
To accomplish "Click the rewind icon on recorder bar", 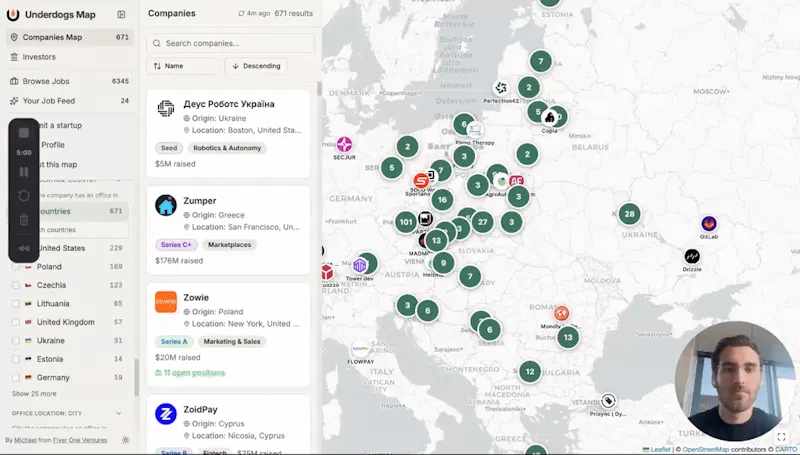I will click(24, 248).
